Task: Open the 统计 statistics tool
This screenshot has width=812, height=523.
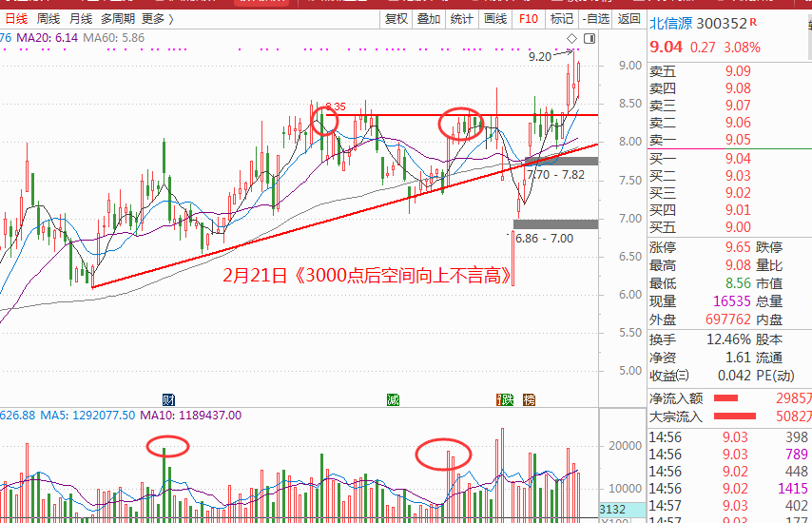Action: (461, 19)
